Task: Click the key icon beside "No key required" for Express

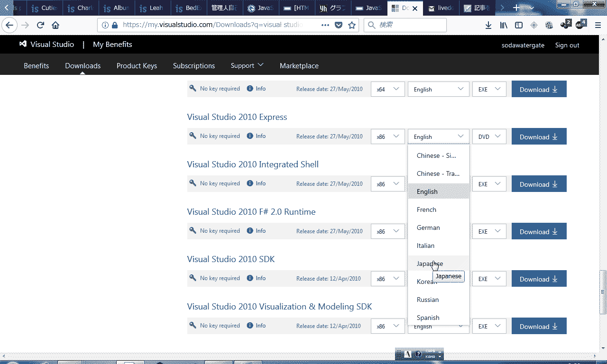Action: point(193,136)
